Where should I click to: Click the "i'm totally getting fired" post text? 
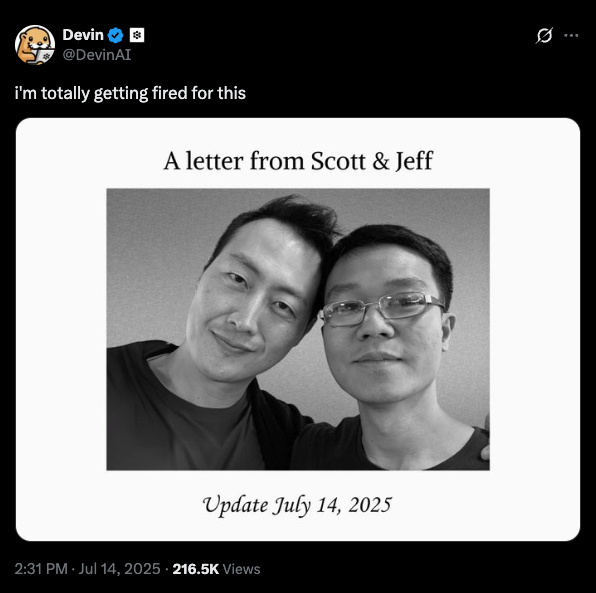(130, 93)
